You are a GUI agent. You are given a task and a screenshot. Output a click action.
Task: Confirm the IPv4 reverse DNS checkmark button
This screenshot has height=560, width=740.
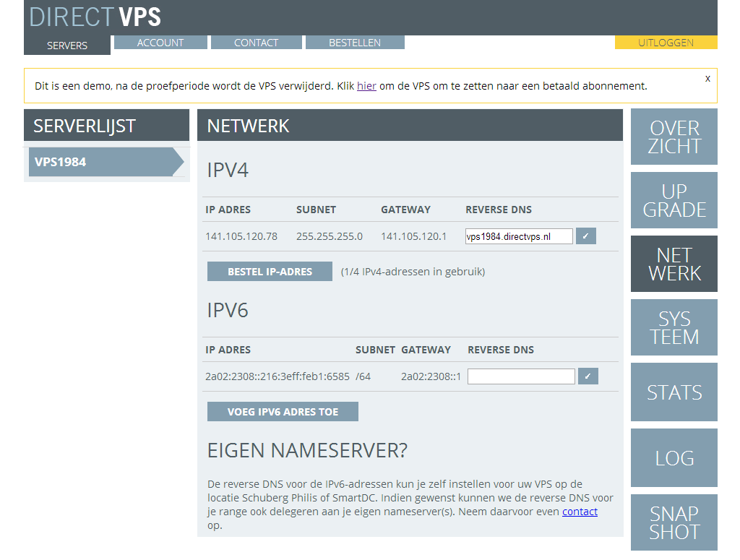click(x=586, y=236)
